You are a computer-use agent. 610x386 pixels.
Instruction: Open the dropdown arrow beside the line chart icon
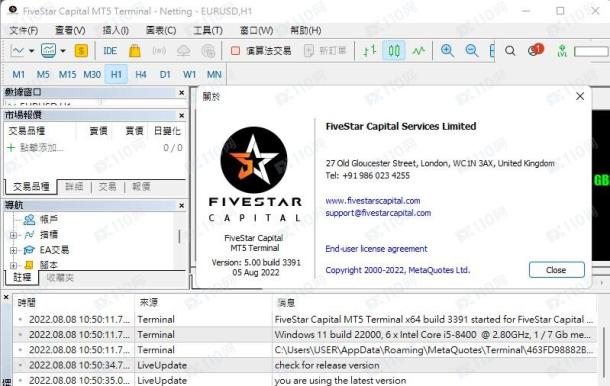32,51
